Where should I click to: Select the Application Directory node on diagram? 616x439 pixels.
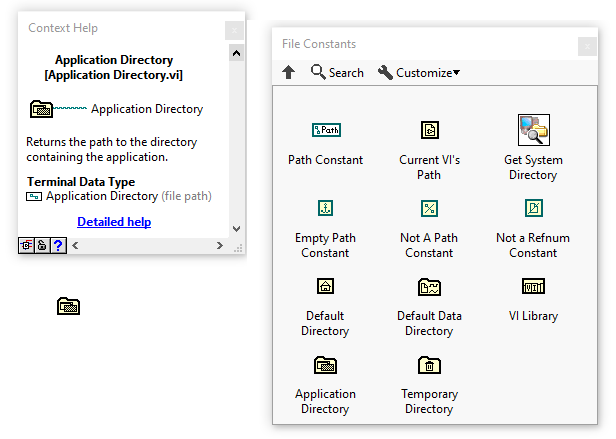[x=68, y=306]
